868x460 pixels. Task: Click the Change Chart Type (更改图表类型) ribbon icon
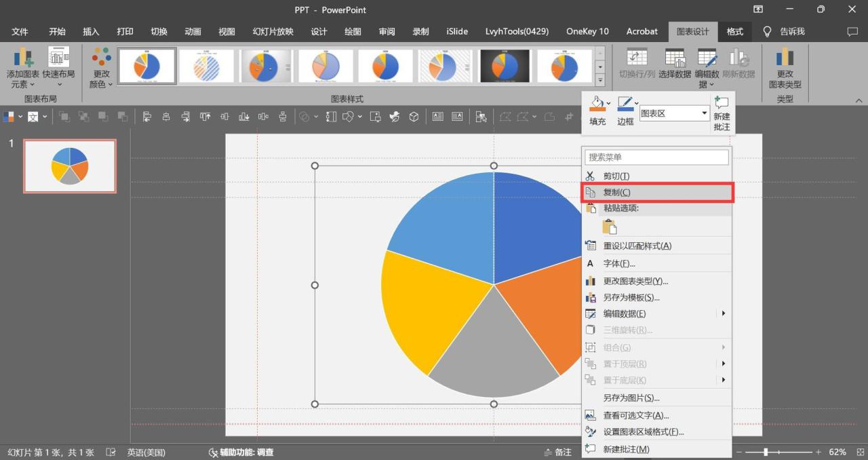coord(785,59)
